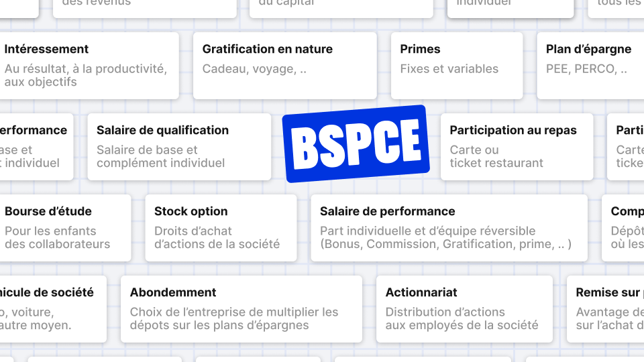
Task: Select the Remise sur card
Action: tap(605, 309)
